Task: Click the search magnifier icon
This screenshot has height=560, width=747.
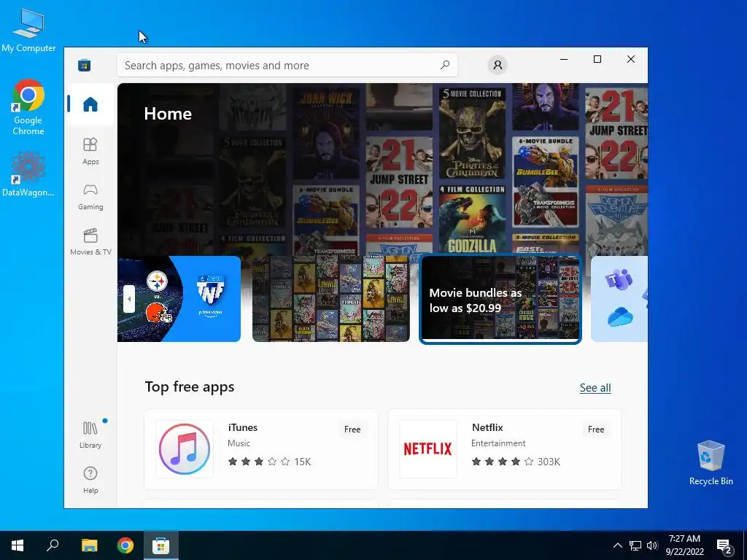Action: click(445, 65)
